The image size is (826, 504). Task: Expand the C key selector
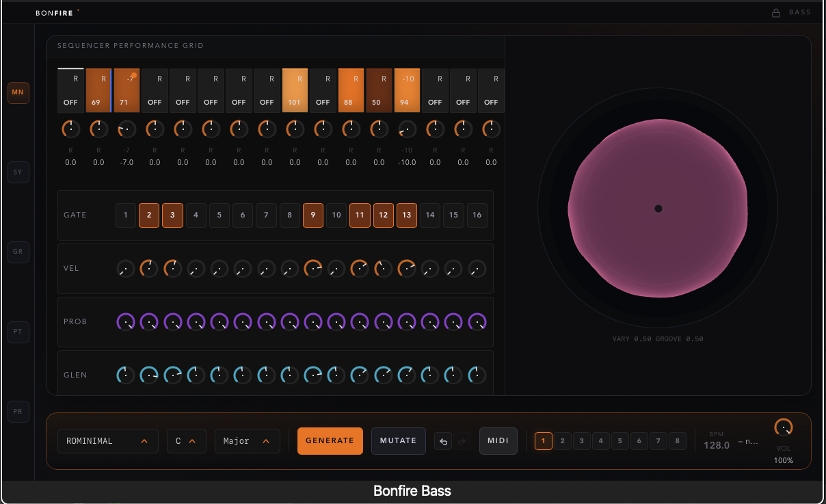[x=186, y=441]
